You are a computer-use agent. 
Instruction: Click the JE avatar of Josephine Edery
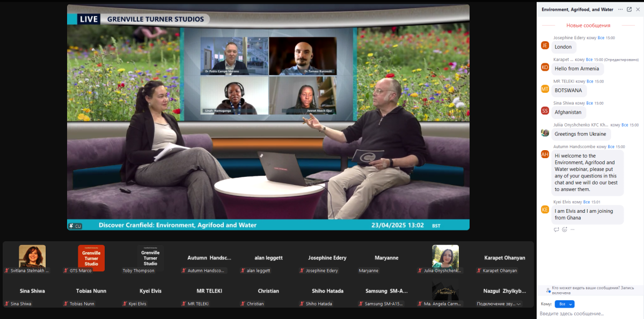point(545,46)
